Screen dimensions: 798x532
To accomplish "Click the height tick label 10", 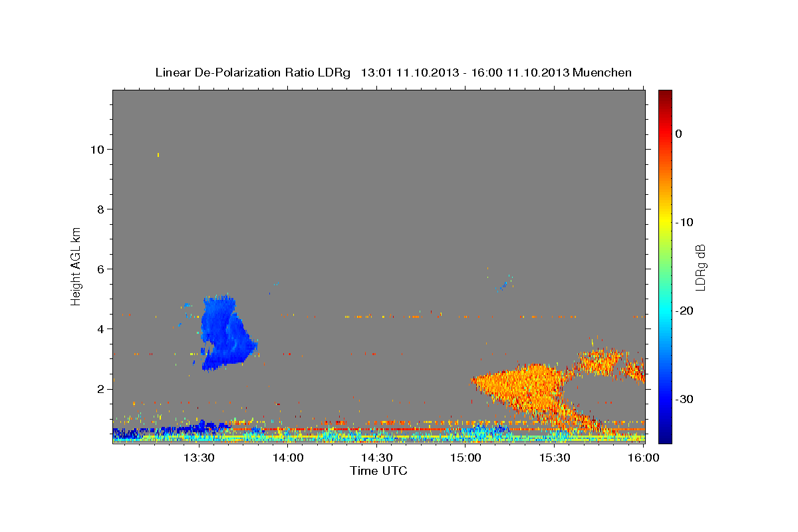I will pyautogui.click(x=98, y=149).
